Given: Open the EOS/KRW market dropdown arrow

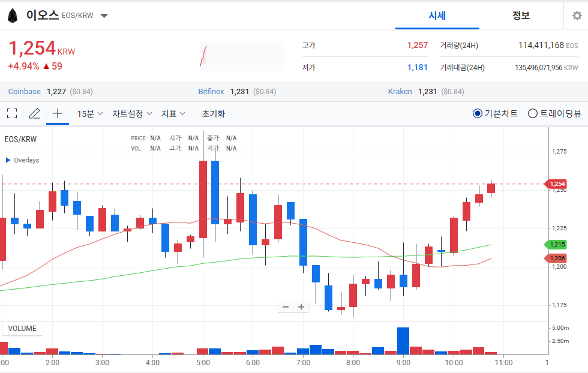Looking at the screenshot, I should click(x=104, y=16).
